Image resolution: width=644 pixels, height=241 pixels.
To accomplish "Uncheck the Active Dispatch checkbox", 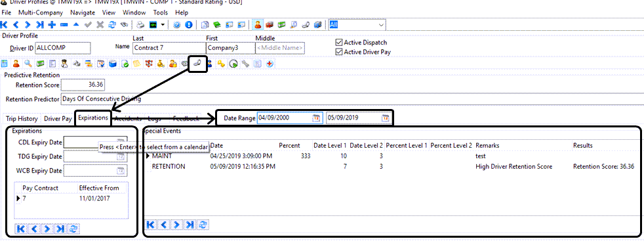I will (x=339, y=43).
